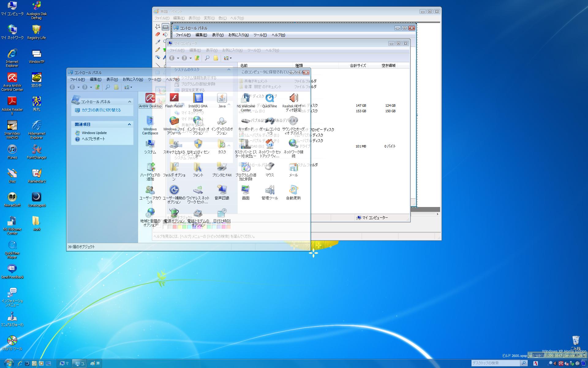Select pencil tool in Paint toolbox
Screen dimensions: 588x368
157,49
